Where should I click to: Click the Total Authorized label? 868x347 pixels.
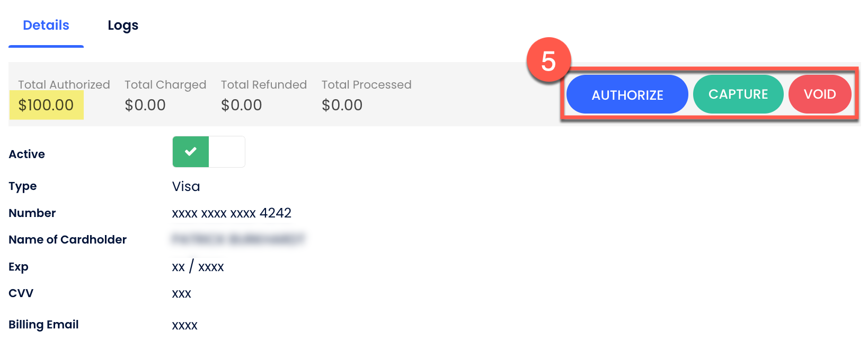[64, 85]
